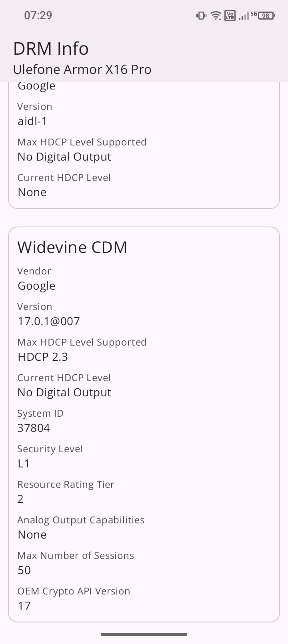Tap the bottom navigation gesture handle

pyautogui.click(x=144, y=634)
